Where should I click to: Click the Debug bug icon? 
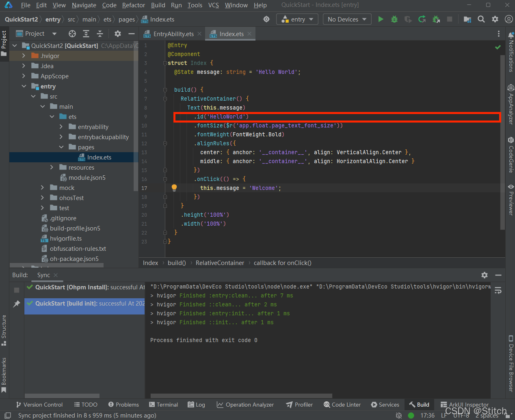click(394, 19)
